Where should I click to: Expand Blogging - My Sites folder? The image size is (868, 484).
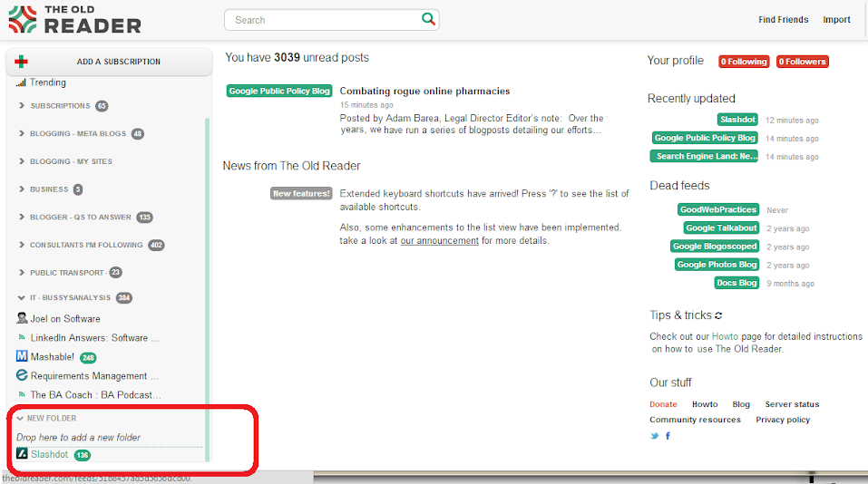pyautogui.click(x=22, y=161)
